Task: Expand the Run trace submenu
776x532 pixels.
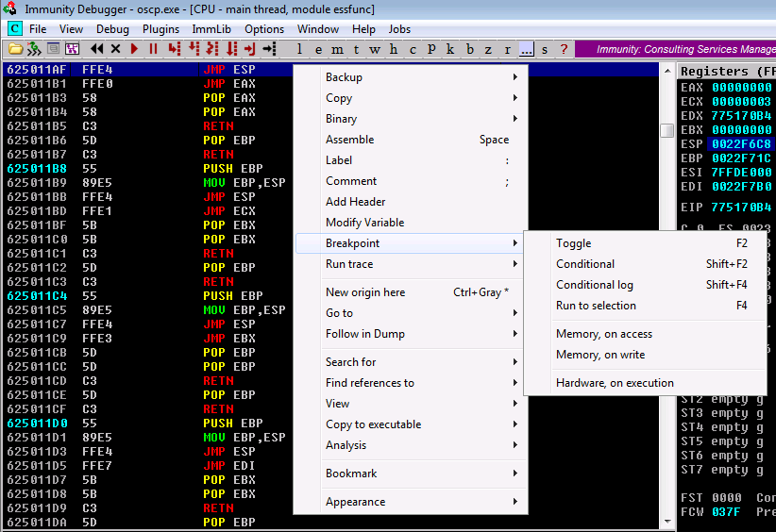Action: [x=411, y=264]
